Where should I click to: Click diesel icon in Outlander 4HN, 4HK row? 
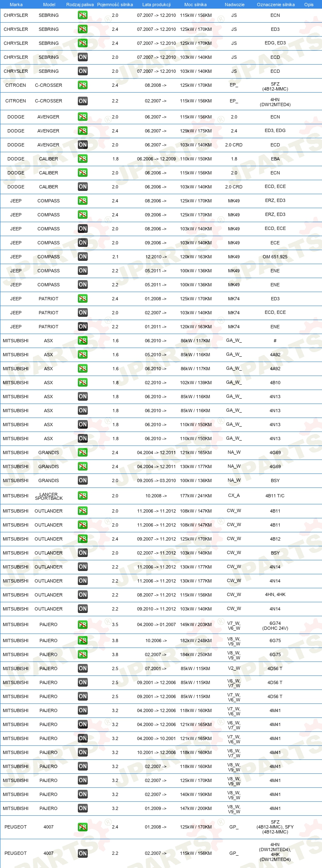point(83,595)
